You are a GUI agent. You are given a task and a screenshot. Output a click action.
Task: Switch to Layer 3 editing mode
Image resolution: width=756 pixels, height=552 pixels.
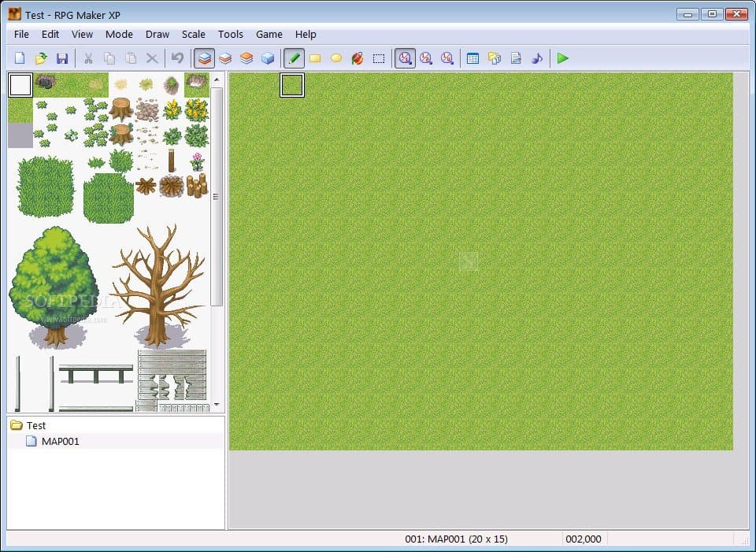tap(246, 58)
